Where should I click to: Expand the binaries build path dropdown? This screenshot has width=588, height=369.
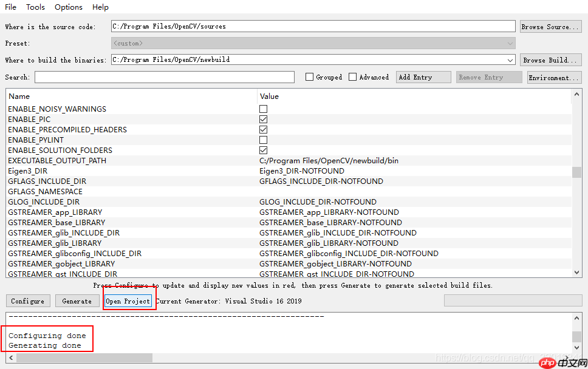pyautogui.click(x=509, y=59)
